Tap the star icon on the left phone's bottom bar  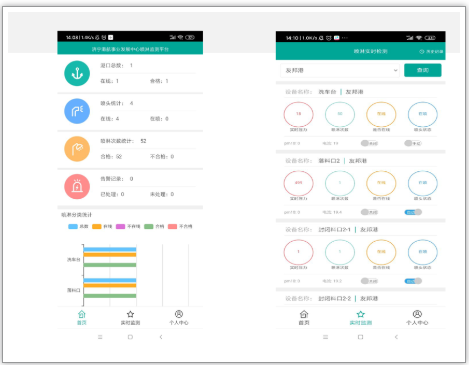[x=130, y=314]
